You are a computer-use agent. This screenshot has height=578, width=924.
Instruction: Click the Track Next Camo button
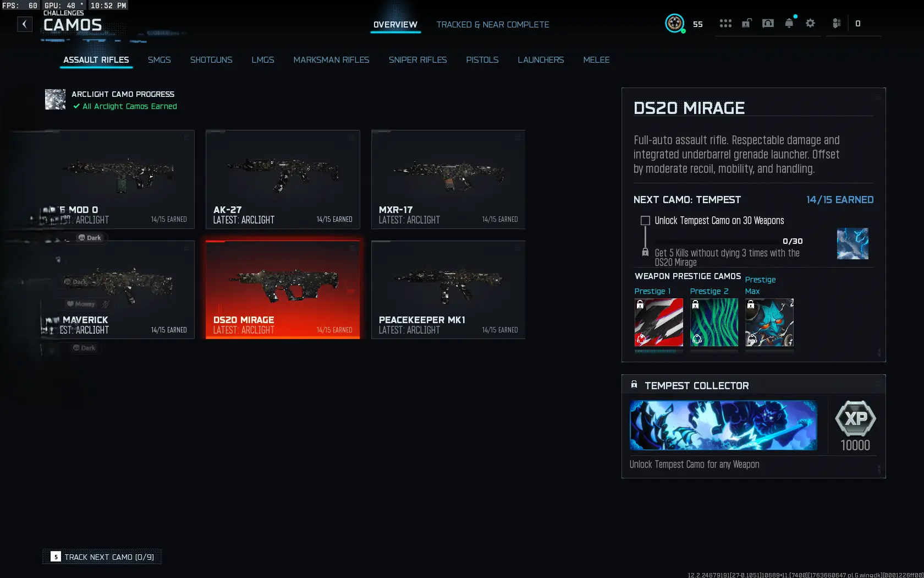(x=102, y=557)
